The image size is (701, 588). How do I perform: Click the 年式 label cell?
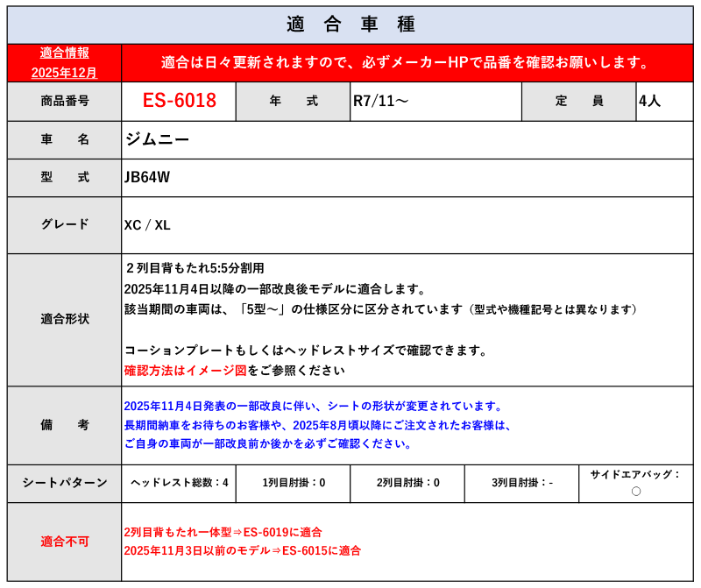[x=293, y=101]
